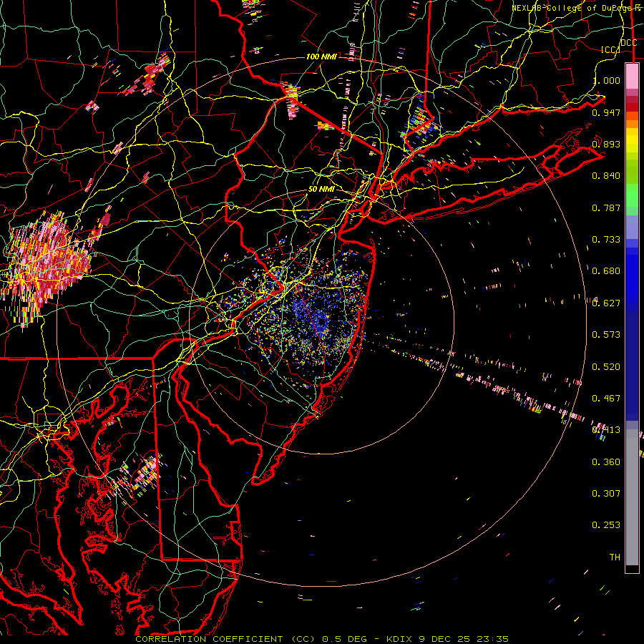Select the 0.253 legend value
Viewport: 644px width, 644px height.
(606, 525)
